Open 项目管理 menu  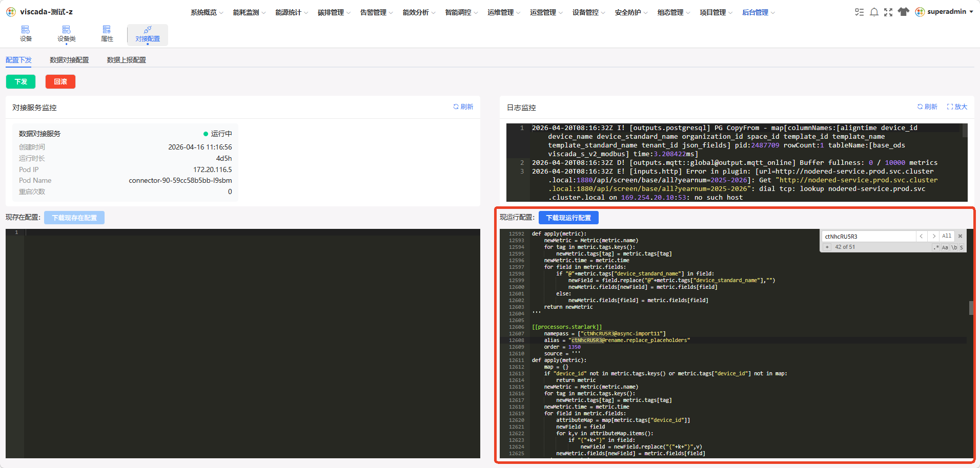point(716,12)
